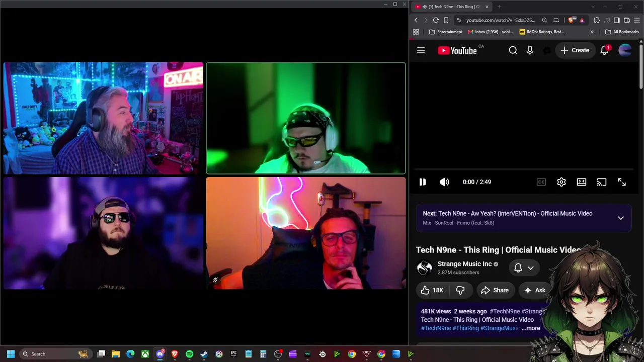Select the bearded man's video tile with blue lights
Screen dimensions: 644x362
coord(103,118)
